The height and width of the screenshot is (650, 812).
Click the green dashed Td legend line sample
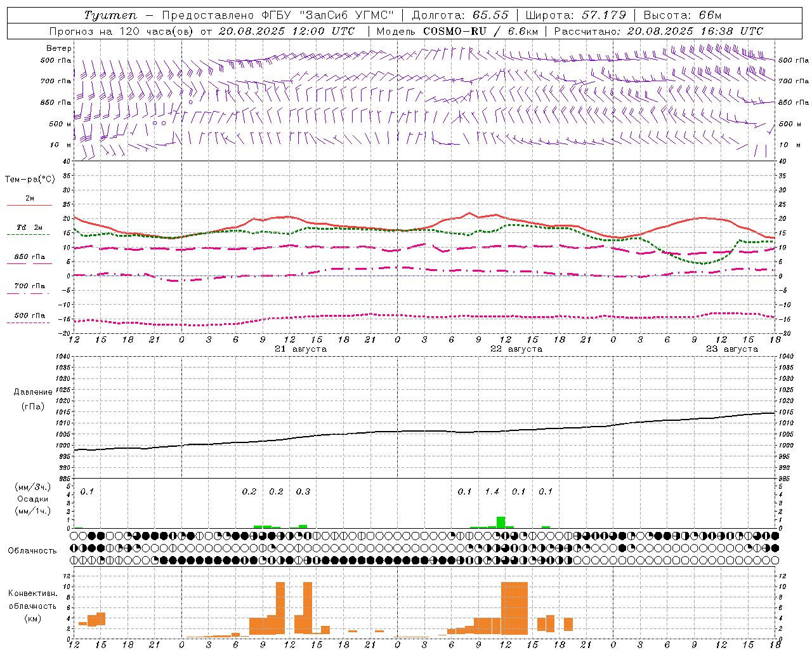pos(29,234)
